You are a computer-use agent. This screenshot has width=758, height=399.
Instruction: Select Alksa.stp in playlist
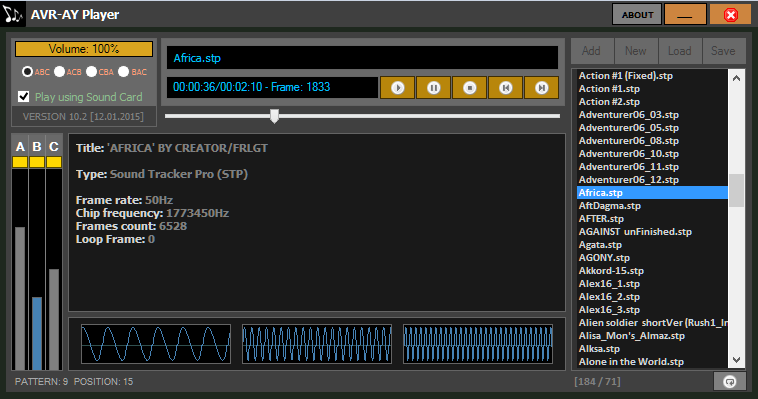click(652, 349)
